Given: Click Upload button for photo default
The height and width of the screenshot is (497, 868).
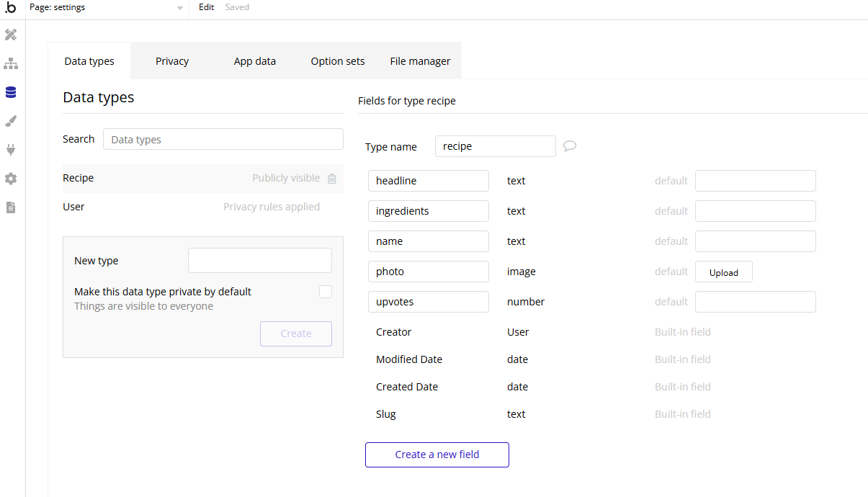Looking at the screenshot, I should coord(723,272).
